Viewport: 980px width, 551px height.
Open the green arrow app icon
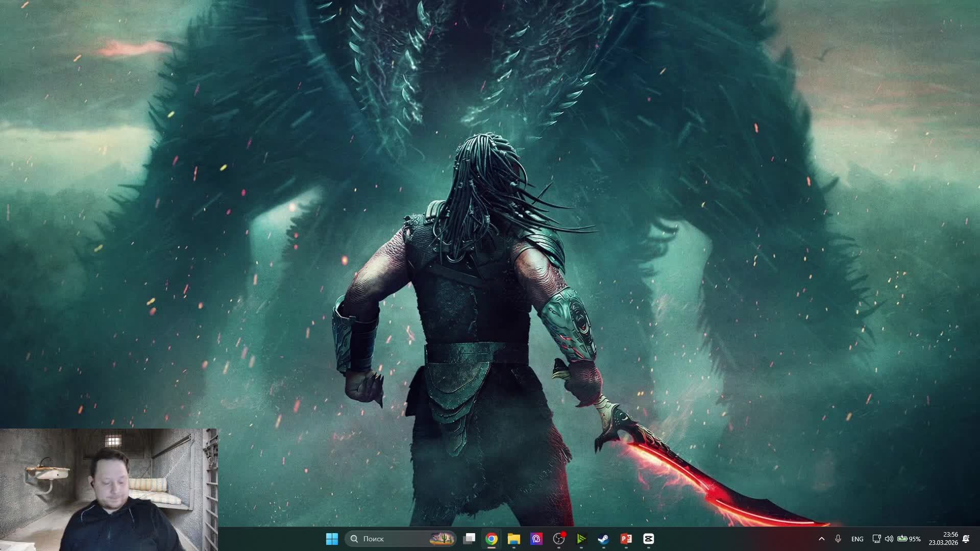click(x=581, y=539)
